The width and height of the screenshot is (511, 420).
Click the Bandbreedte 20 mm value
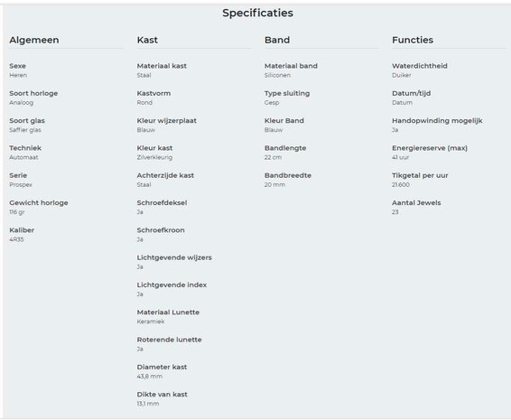274,184
